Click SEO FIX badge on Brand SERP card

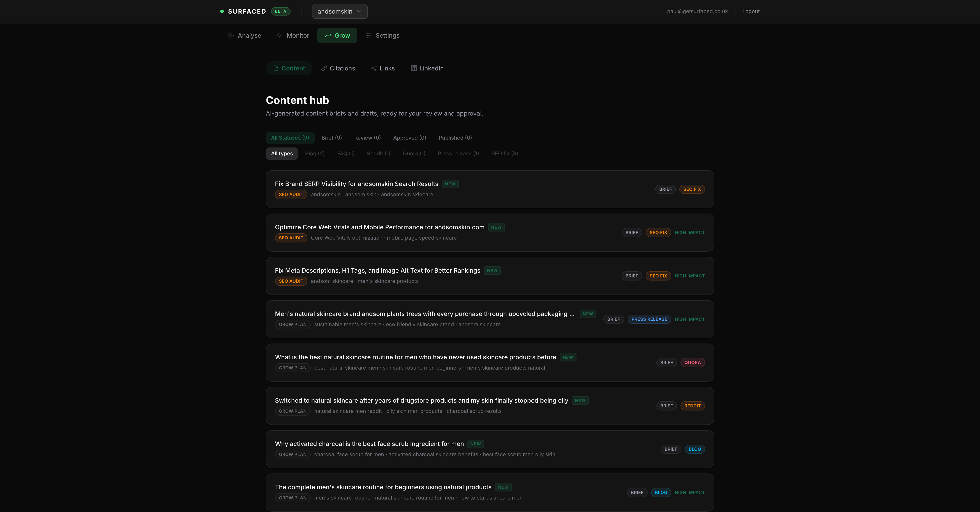tap(692, 189)
